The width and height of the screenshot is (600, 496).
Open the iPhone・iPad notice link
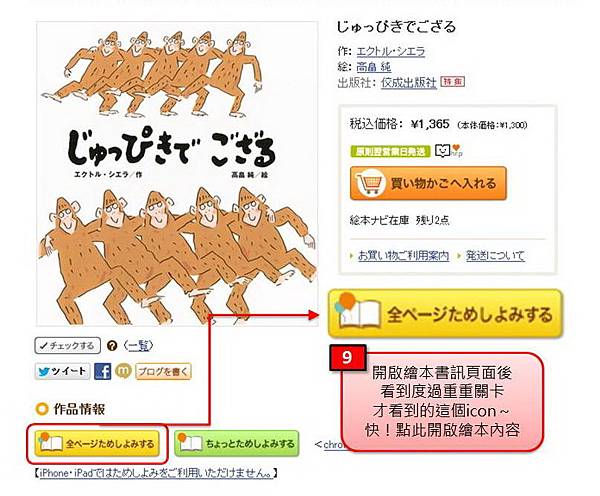pyautogui.click(x=156, y=473)
